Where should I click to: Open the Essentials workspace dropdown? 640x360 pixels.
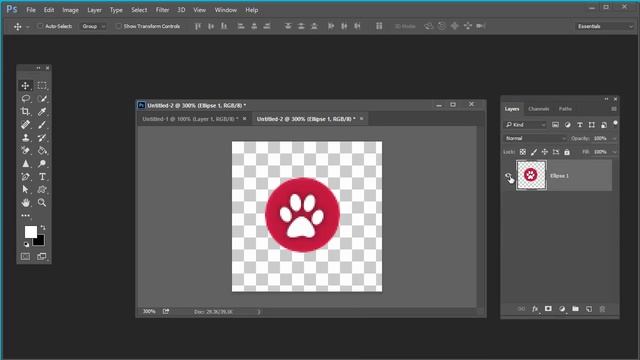tap(604, 26)
